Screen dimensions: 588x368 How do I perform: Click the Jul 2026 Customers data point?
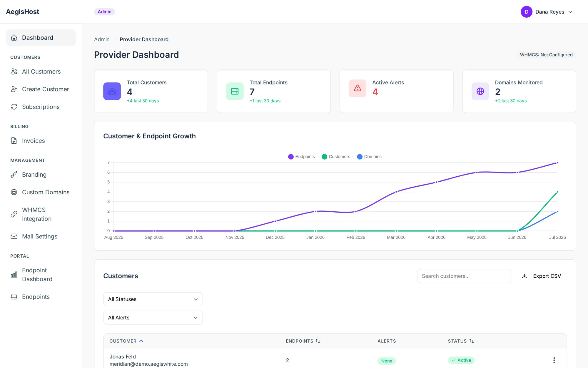pos(557,192)
